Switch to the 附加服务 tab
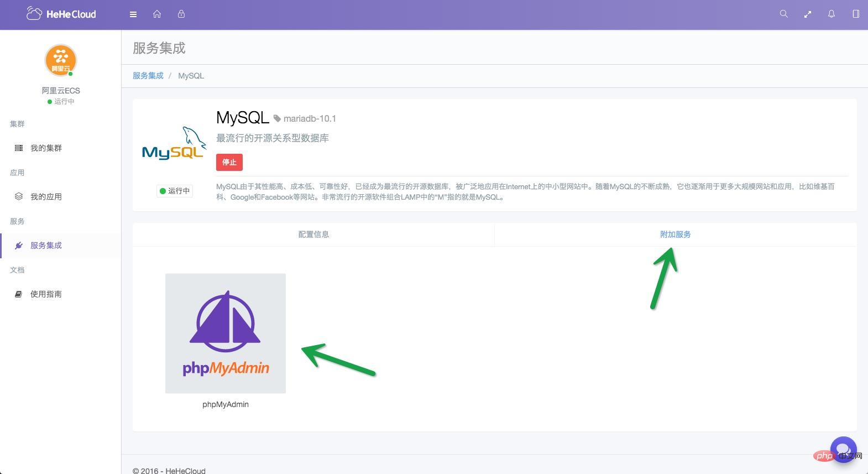Viewport: 868px width, 474px height. (675, 235)
